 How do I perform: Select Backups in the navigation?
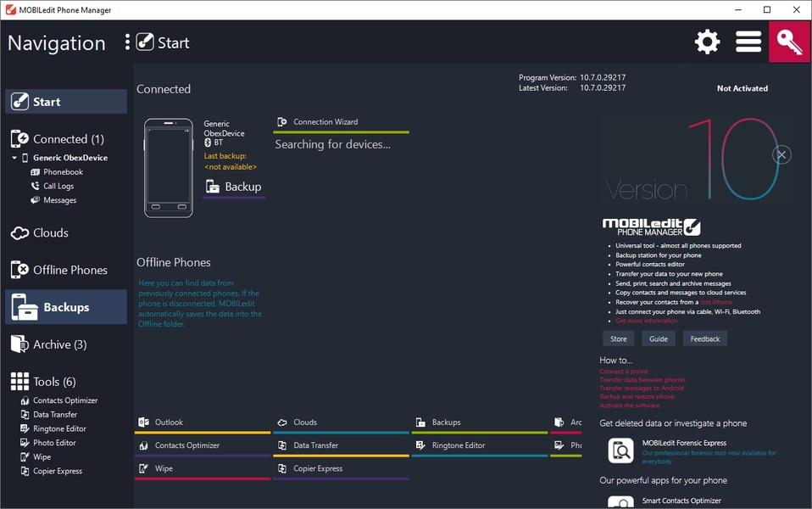pos(65,307)
